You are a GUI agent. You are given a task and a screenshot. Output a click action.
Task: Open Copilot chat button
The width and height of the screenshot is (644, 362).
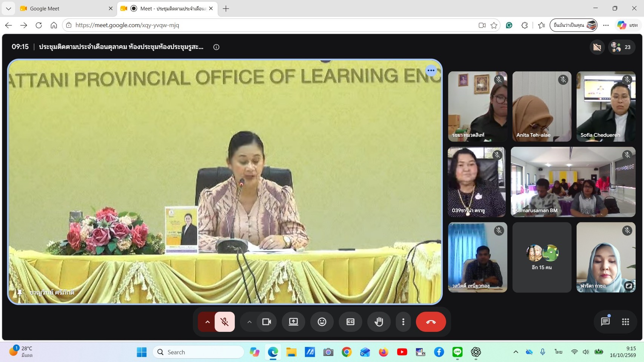click(x=627, y=25)
